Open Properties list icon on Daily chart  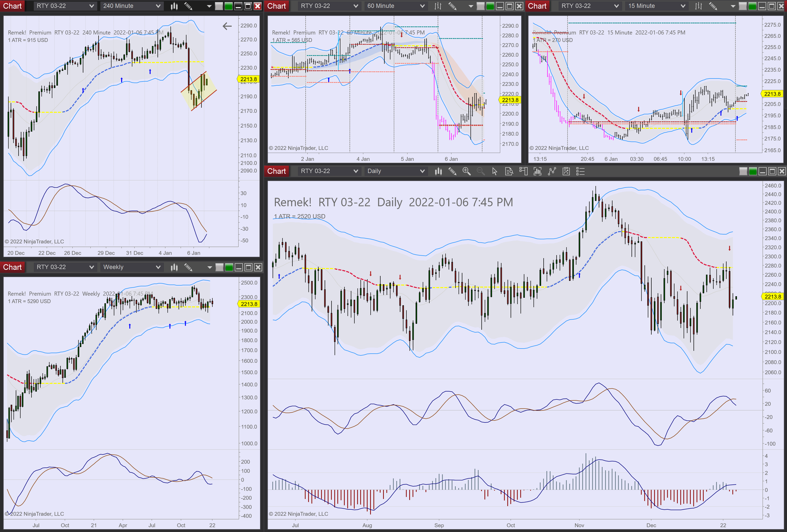click(580, 171)
